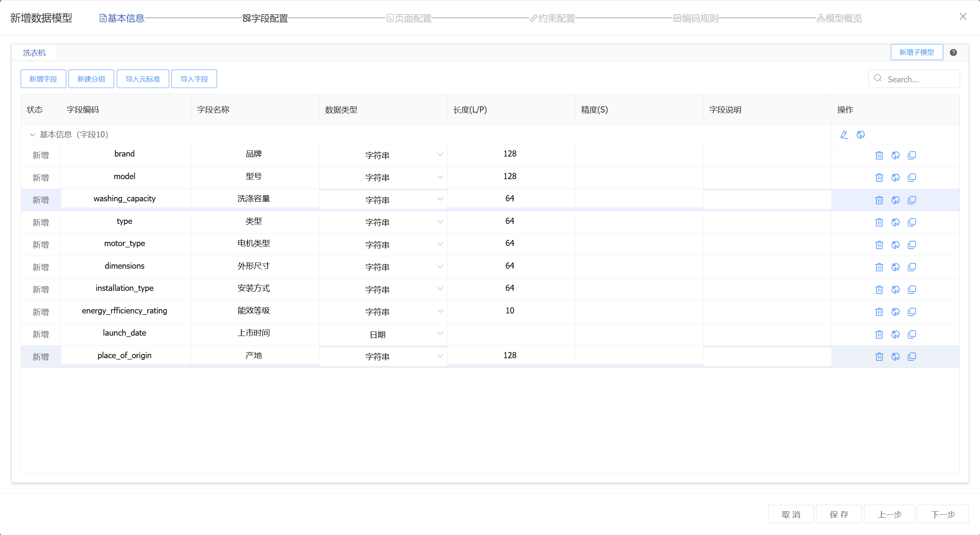Open data type dropdown for launch_date
Screen dimensions: 980x535
point(383,334)
